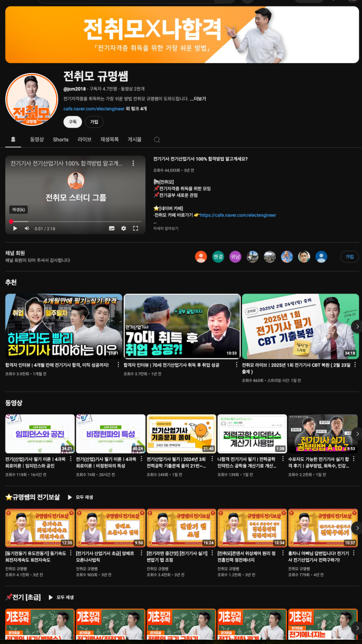This screenshot has width=362, height=644.
Task: Open options menu for 2025년 1회 CBT 복원 video
Action: pyautogui.click(x=355, y=365)
